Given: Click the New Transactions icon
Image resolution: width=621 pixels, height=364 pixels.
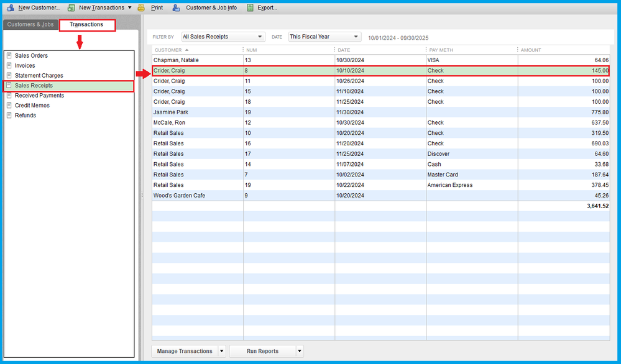Looking at the screenshot, I should (x=71, y=7).
